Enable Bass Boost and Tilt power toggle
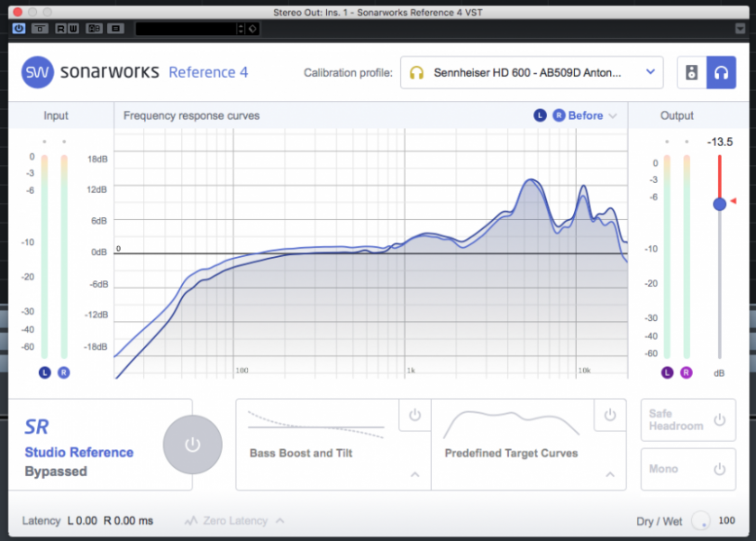The width and height of the screenshot is (756, 541). pos(414,415)
